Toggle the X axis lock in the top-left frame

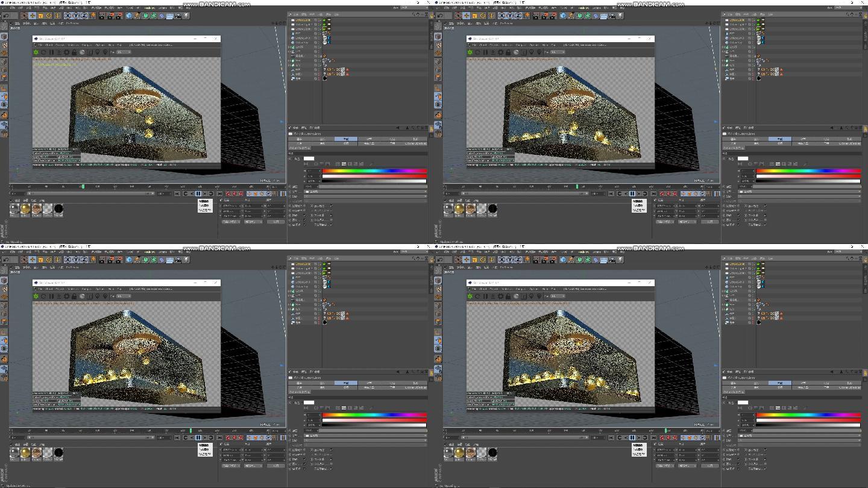[x=68, y=16]
